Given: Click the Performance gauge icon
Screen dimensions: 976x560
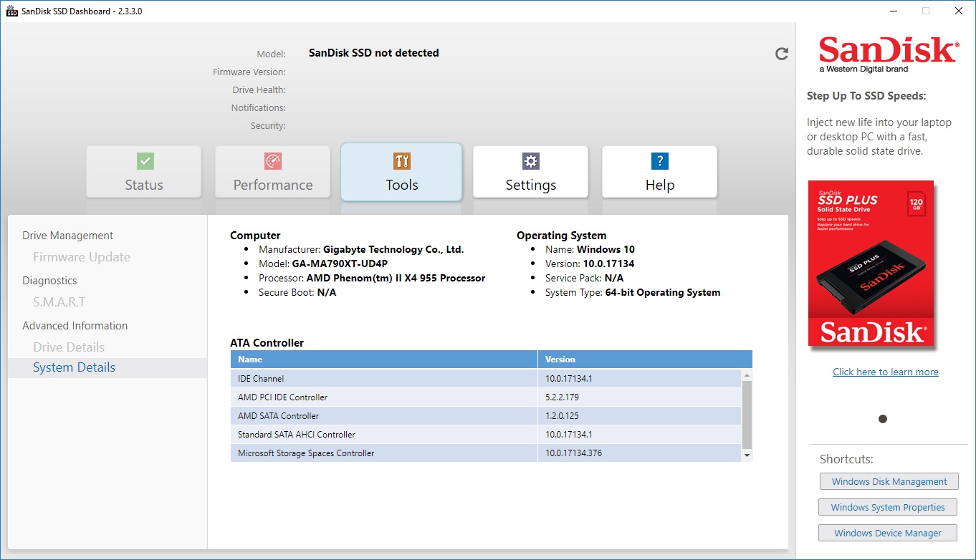Looking at the screenshot, I should 273,160.
